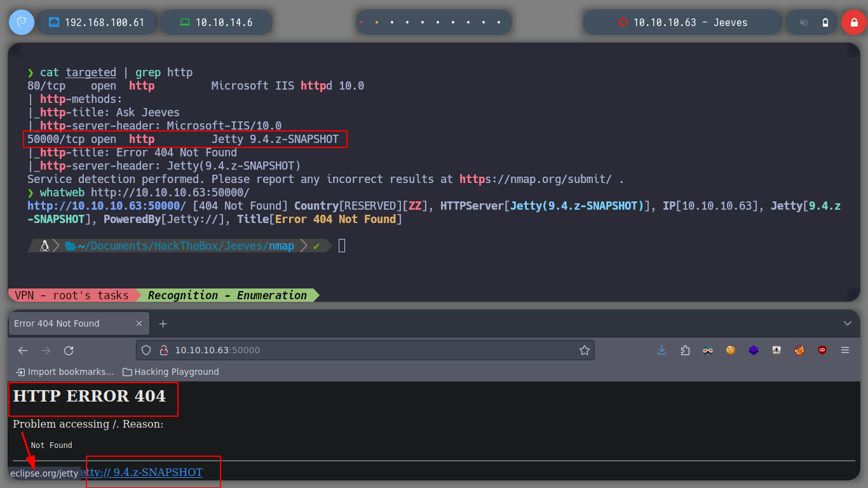This screenshot has height=488, width=868.
Task: Click the green checkmark in the terminal prompt
Action: [x=316, y=246]
